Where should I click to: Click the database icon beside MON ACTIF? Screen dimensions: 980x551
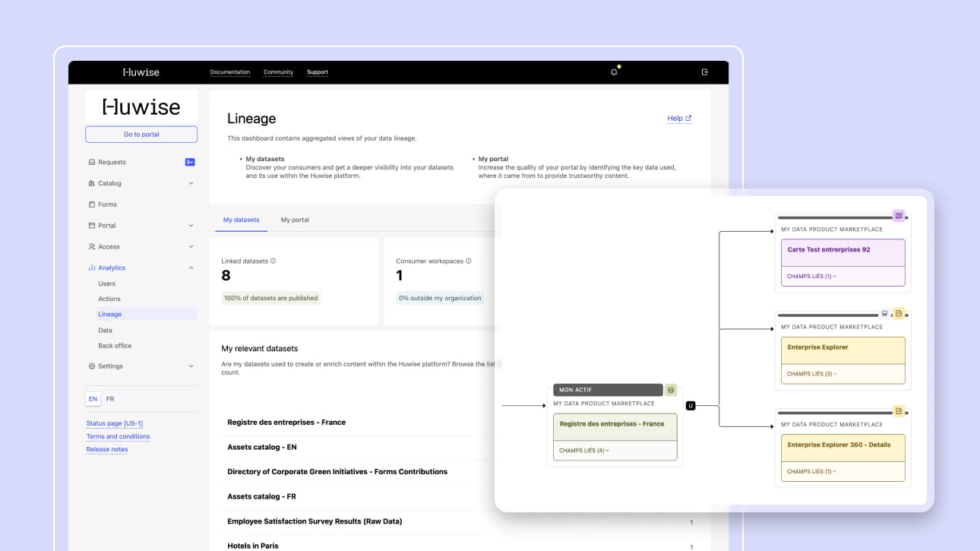(x=671, y=390)
